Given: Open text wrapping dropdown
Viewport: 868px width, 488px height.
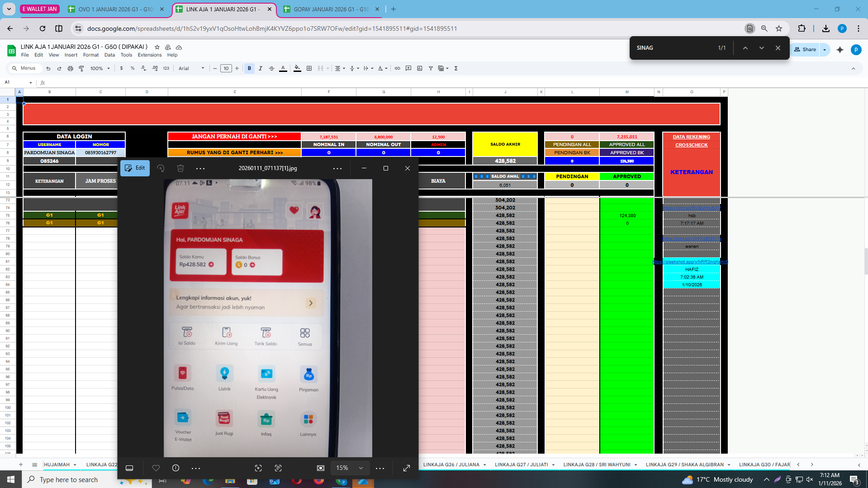Looking at the screenshot, I should pos(368,68).
